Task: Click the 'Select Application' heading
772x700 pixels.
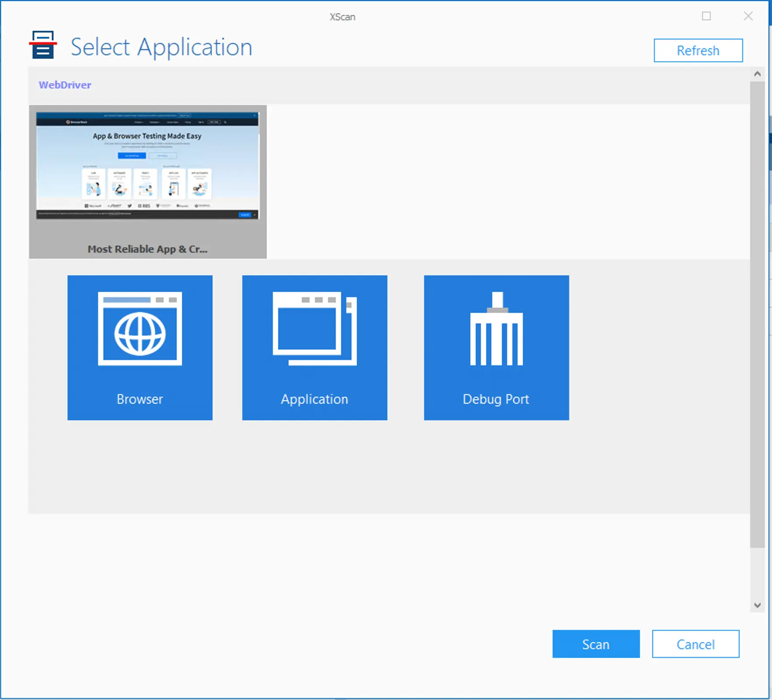Action: [161, 47]
